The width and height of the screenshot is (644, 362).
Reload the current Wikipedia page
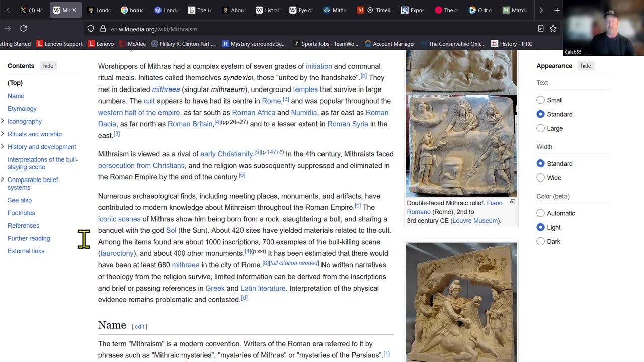[x=24, y=29]
